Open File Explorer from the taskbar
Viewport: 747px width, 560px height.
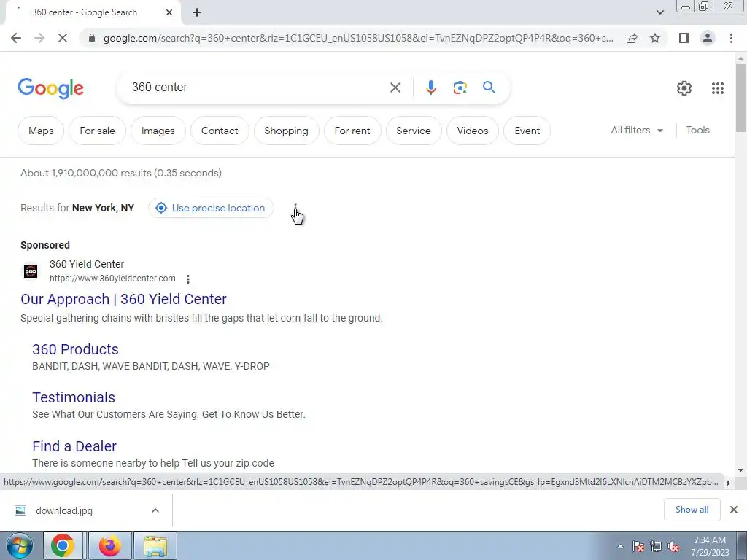pyautogui.click(x=156, y=545)
